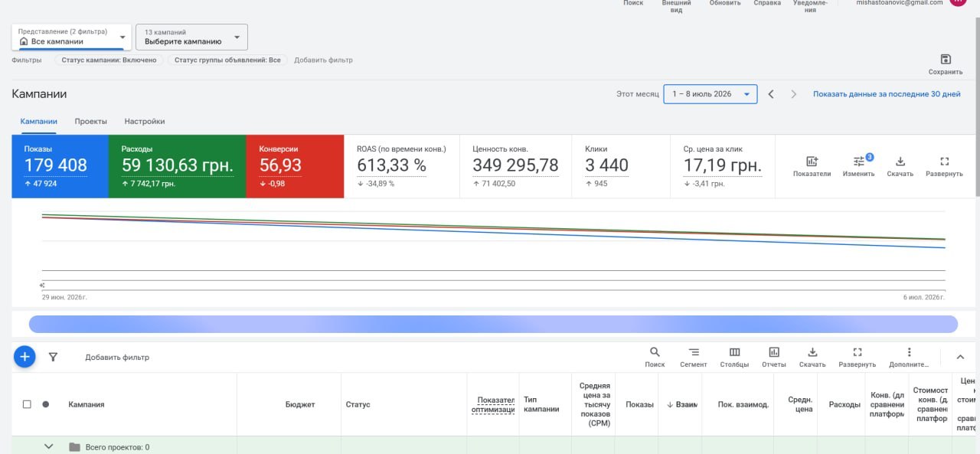This screenshot has height=454, width=980.
Task: Toggle the Конверсии red metric card
Action: click(x=295, y=166)
